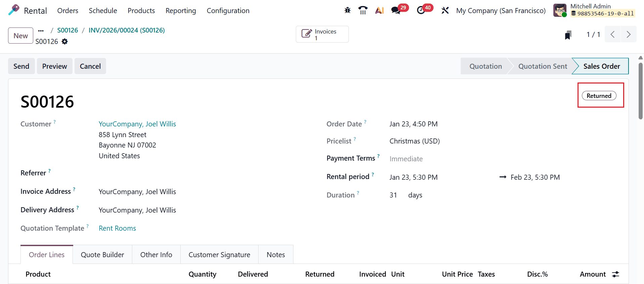Viewport: 644px width, 284px height.
Task: Click the bookmark icon near the pager
Action: [x=568, y=35]
